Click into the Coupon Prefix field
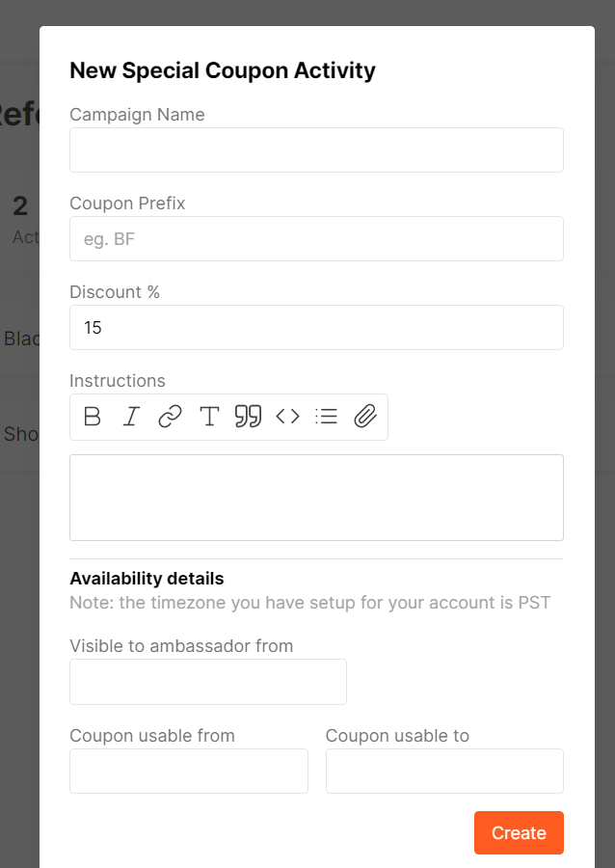The width and height of the screenshot is (615, 868). point(316,238)
